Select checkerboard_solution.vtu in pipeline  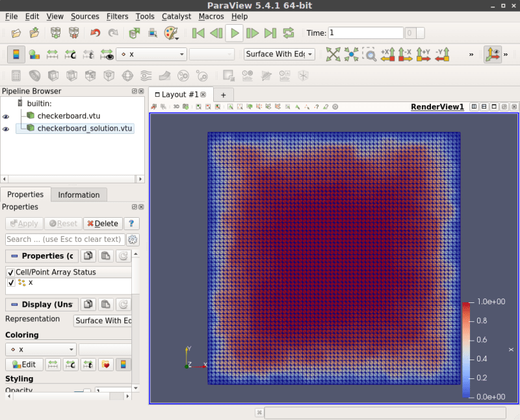84,128
